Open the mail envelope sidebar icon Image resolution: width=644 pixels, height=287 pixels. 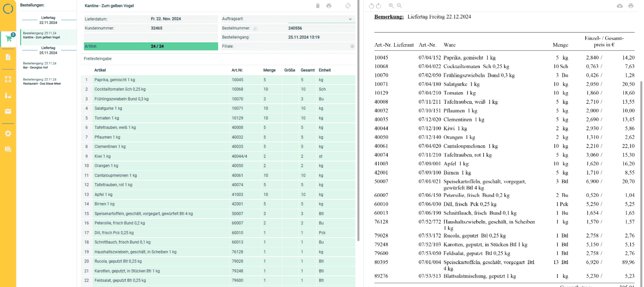tap(8, 112)
